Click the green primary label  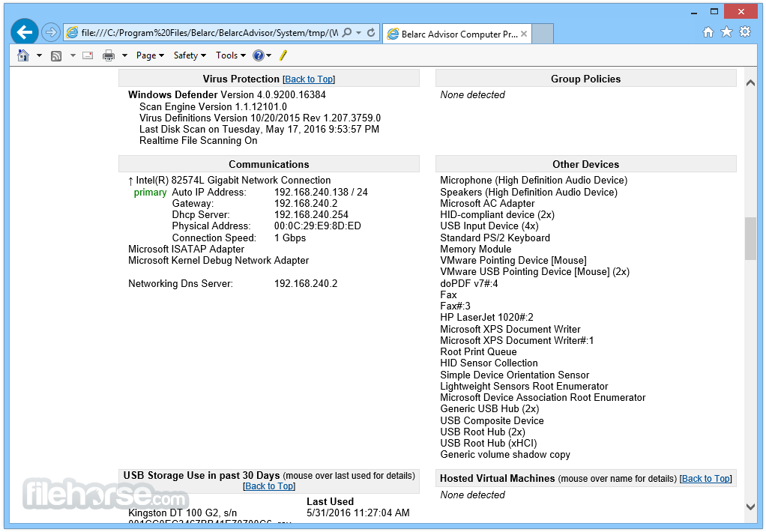(x=150, y=192)
